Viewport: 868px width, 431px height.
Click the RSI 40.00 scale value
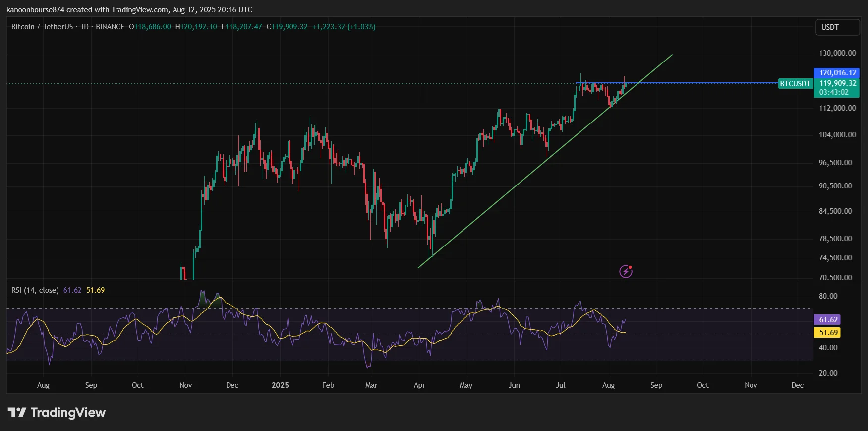[828, 348]
